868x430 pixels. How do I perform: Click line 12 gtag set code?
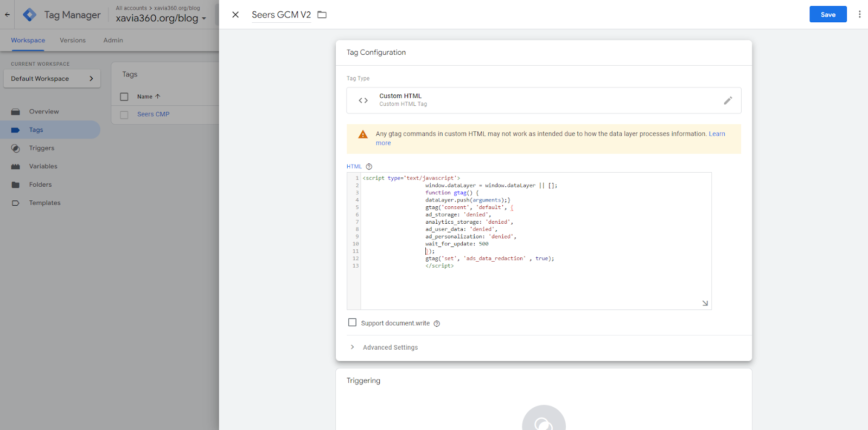[x=489, y=258]
